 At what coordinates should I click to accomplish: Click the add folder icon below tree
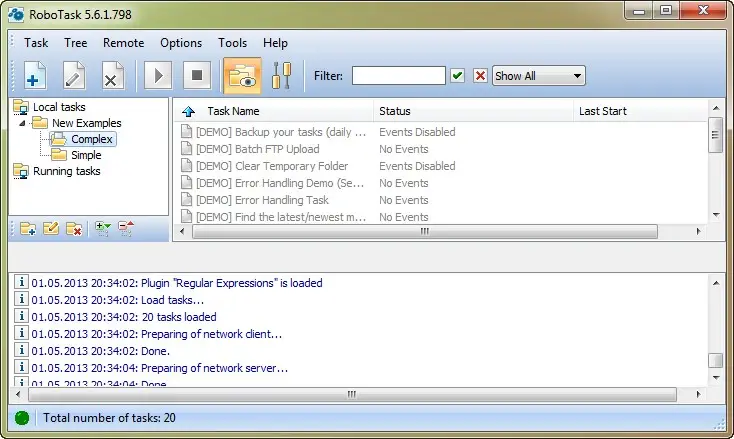coord(28,229)
